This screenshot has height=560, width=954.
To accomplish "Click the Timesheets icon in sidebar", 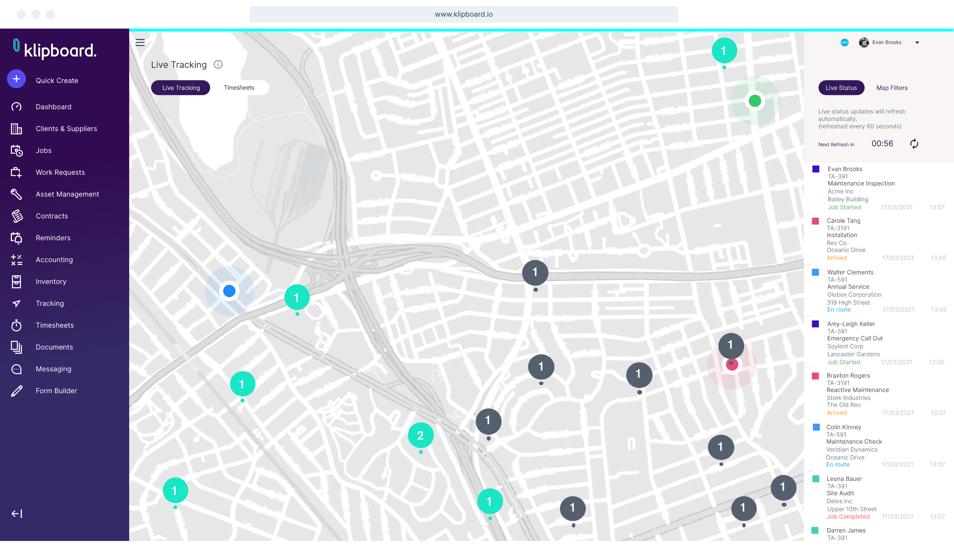I will click(x=16, y=324).
